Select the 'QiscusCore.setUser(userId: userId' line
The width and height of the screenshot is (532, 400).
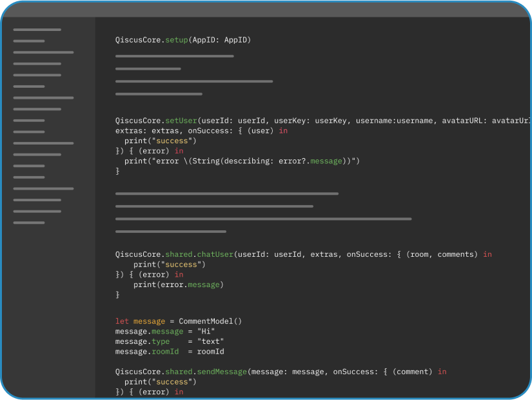(x=322, y=121)
